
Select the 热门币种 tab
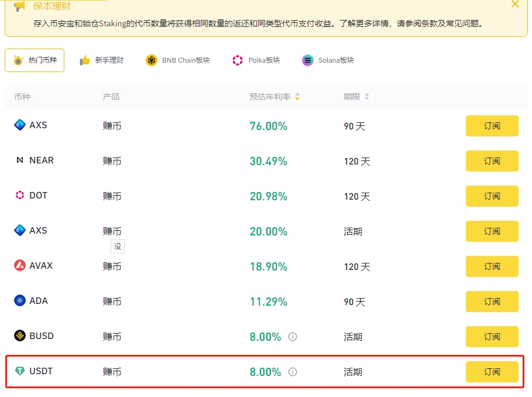coord(35,60)
